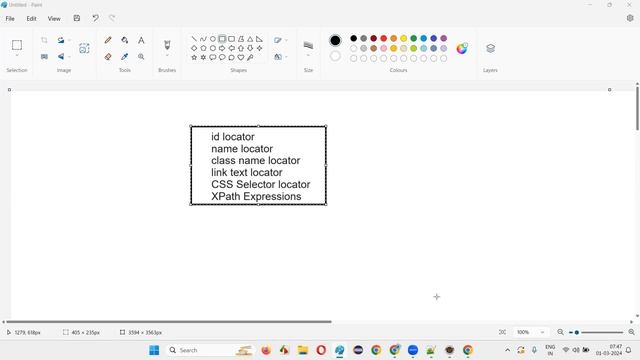Select the Five-point star shape
The height and width of the screenshot is (360, 640).
click(x=194, y=58)
